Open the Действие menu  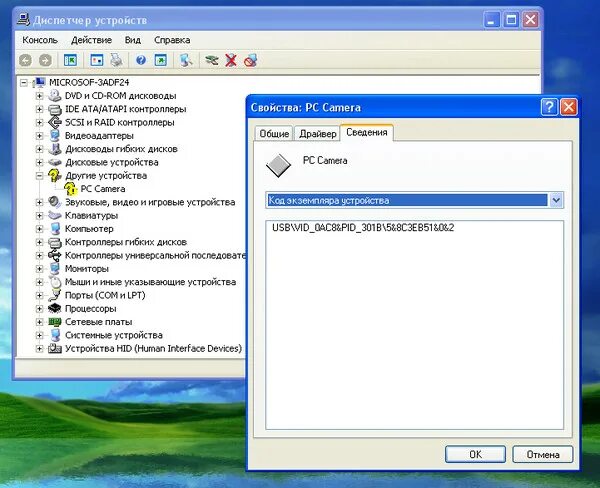point(91,40)
